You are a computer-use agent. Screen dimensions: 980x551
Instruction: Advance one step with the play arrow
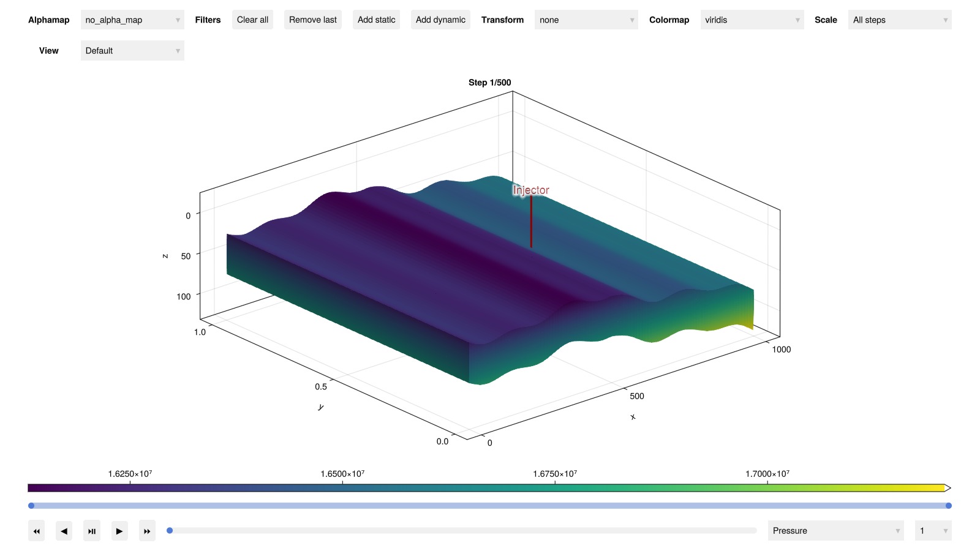pyautogui.click(x=119, y=531)
